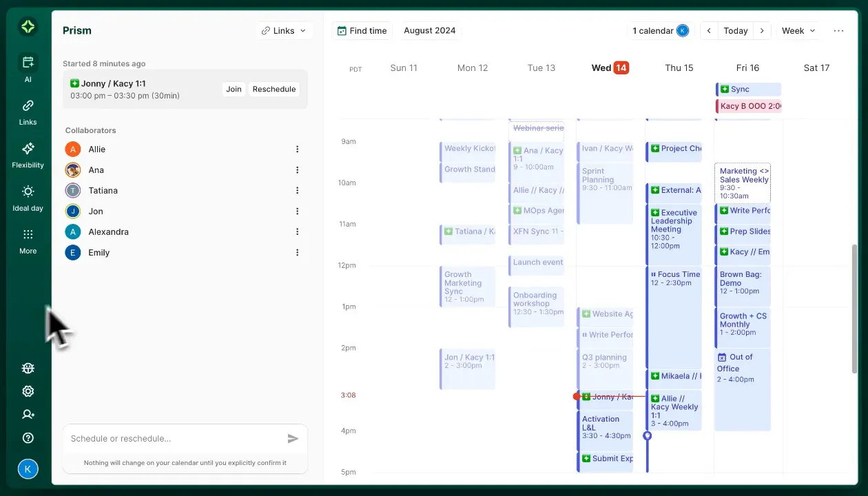Click the Schedule or reschedule input field

176,439
